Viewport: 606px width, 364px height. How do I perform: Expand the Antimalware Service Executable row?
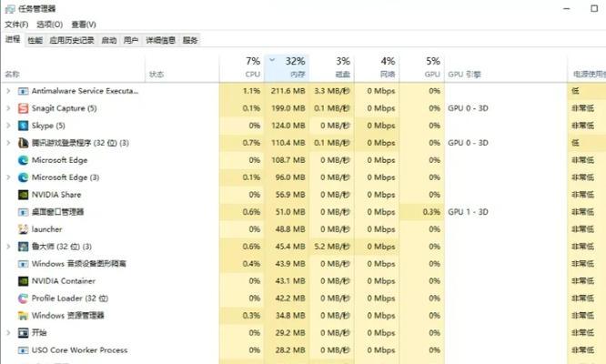click(8, 91)
